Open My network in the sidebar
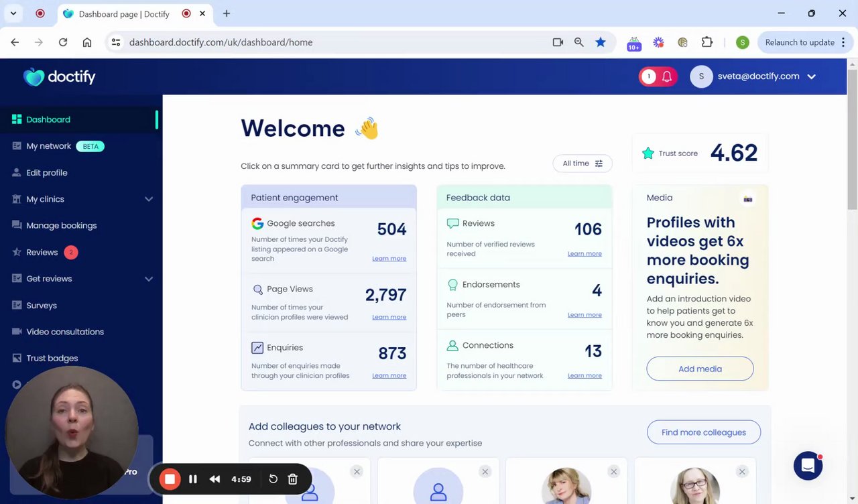This screenshot has width=858, height=504. pos(48,146)
